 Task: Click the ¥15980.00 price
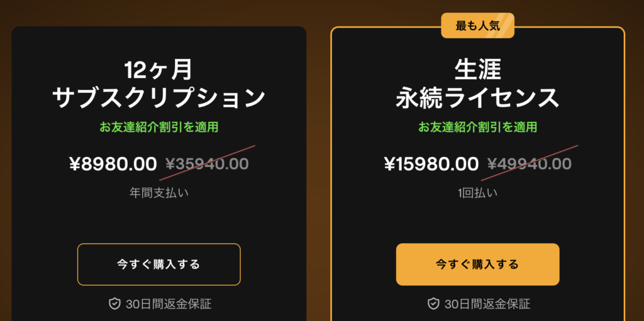click(431, 164)
